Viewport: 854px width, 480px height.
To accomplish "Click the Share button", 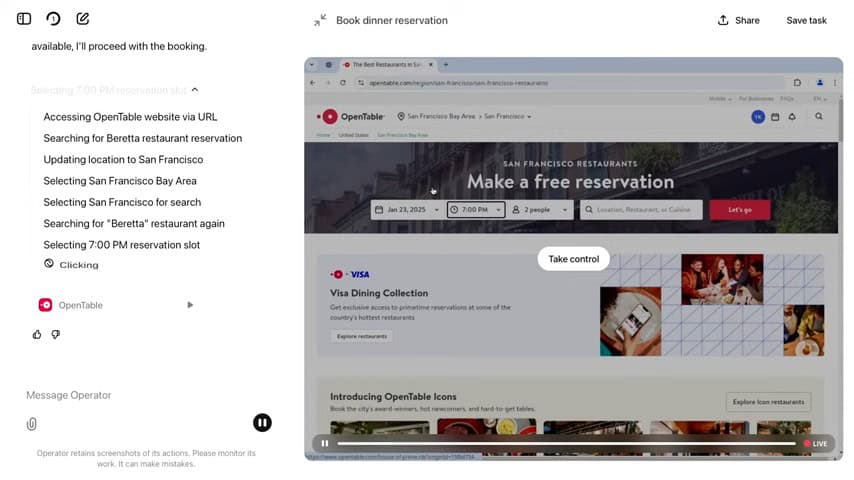I will coord(738,20).
